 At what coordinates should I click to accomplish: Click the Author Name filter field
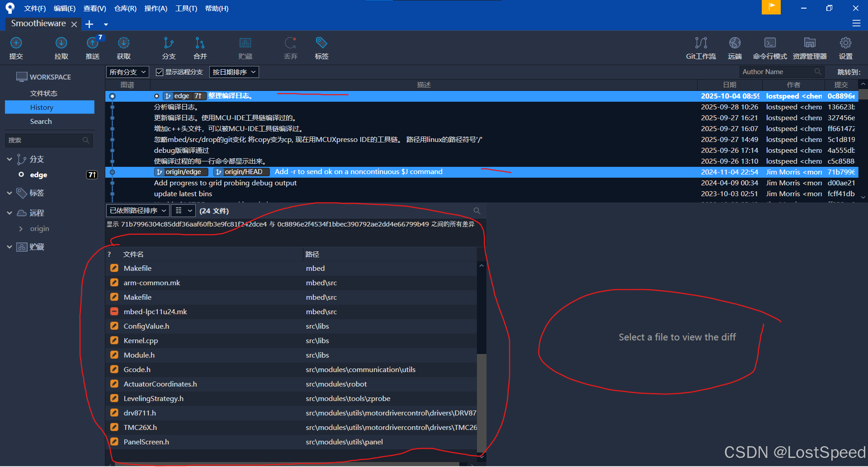click(782, 72)
